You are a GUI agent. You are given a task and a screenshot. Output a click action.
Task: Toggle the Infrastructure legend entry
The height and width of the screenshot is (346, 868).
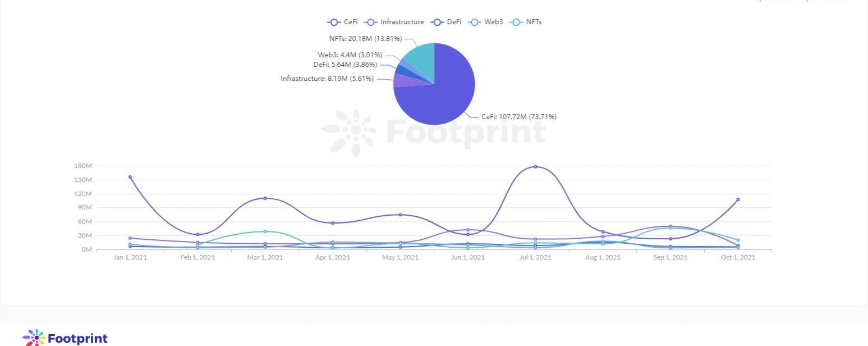[394, 22]
